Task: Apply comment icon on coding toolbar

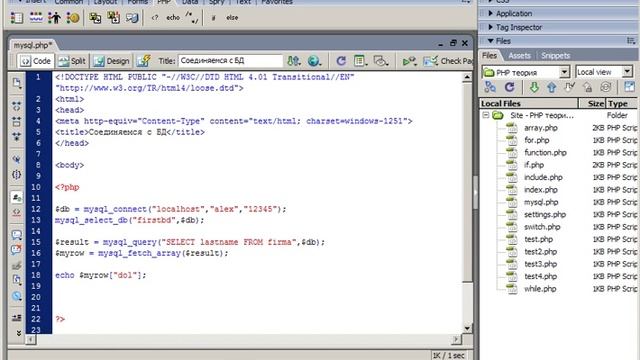Action: tap(17, 235)
